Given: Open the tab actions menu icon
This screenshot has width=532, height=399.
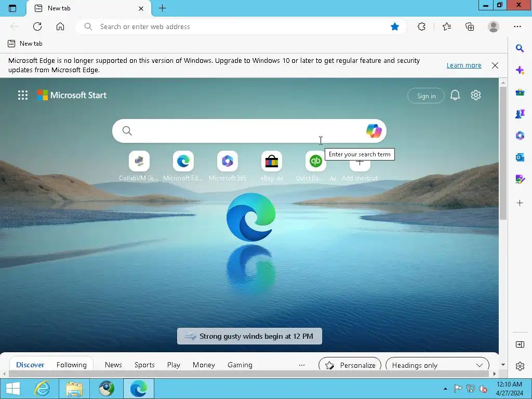Looking at the screenshot, I should [12, 8].
